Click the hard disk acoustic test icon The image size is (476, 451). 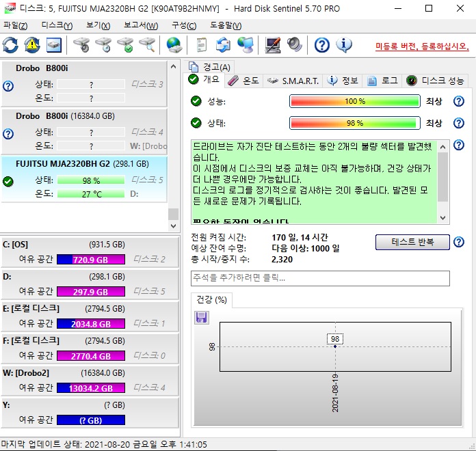[x=81, y=45]
